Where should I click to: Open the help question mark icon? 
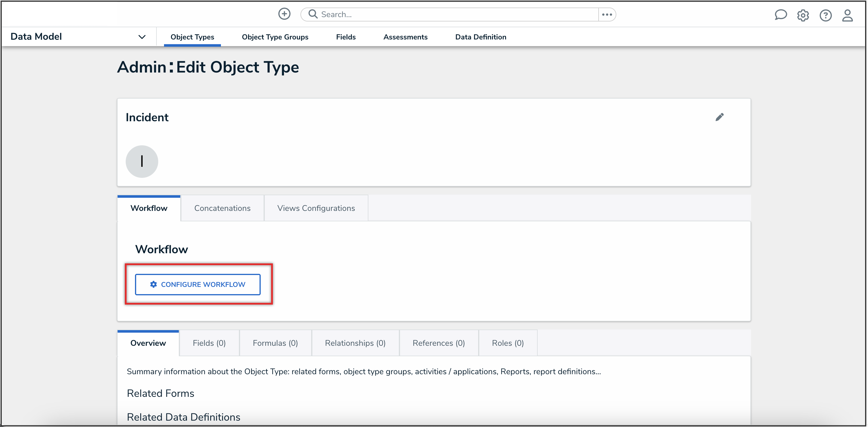[x=826, y=15]
